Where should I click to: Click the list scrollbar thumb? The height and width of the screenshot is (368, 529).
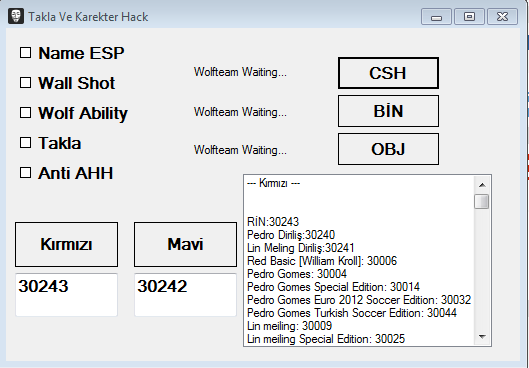(x=481, y=201)
